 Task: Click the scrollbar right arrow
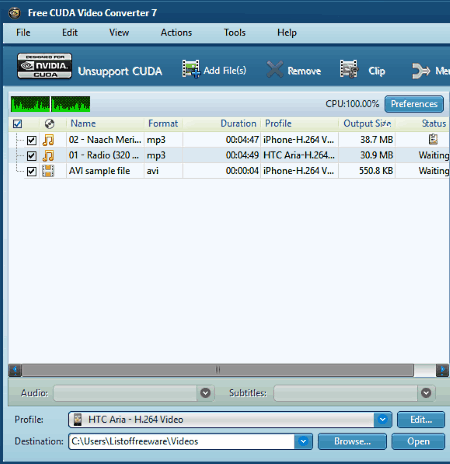click(x=442, y=370)
